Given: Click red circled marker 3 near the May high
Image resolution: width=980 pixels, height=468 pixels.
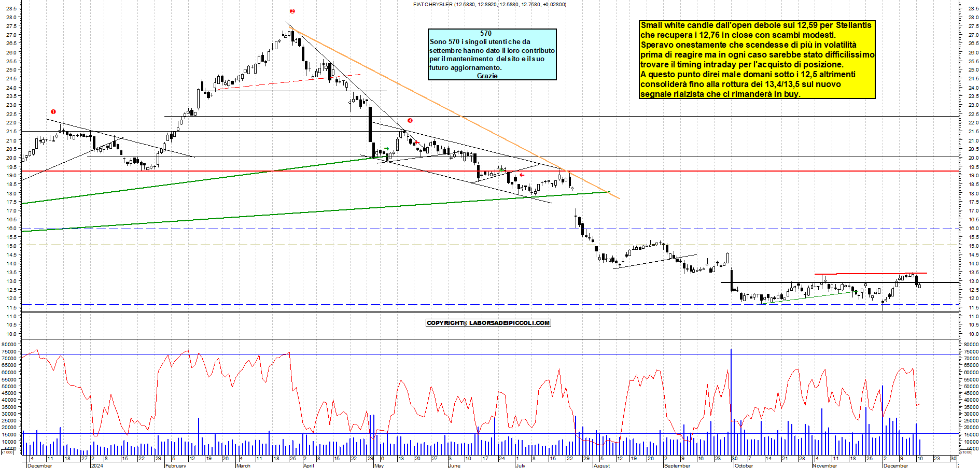Looking at the screenshot, I should (x=410, y=120).
